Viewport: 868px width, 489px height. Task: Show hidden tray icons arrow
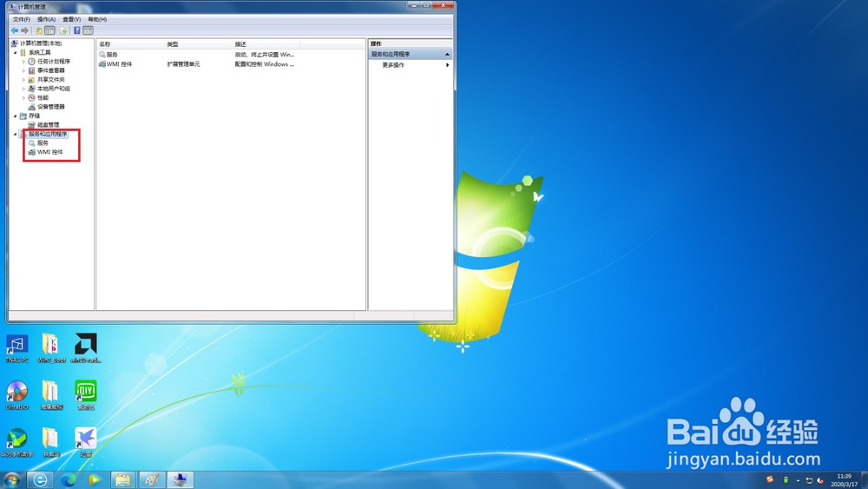798,480
